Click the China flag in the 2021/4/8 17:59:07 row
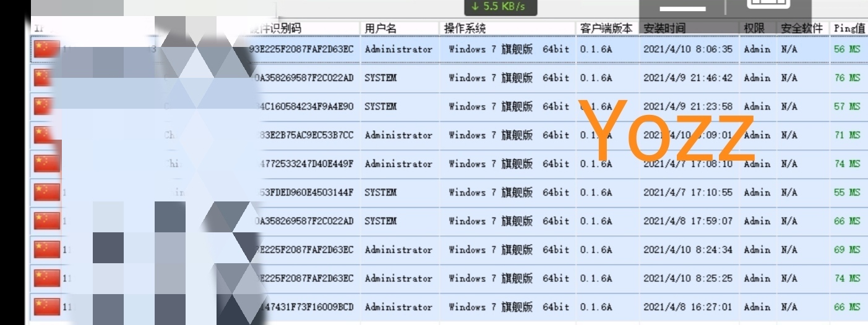868x325 pixels. click(47, 221)
